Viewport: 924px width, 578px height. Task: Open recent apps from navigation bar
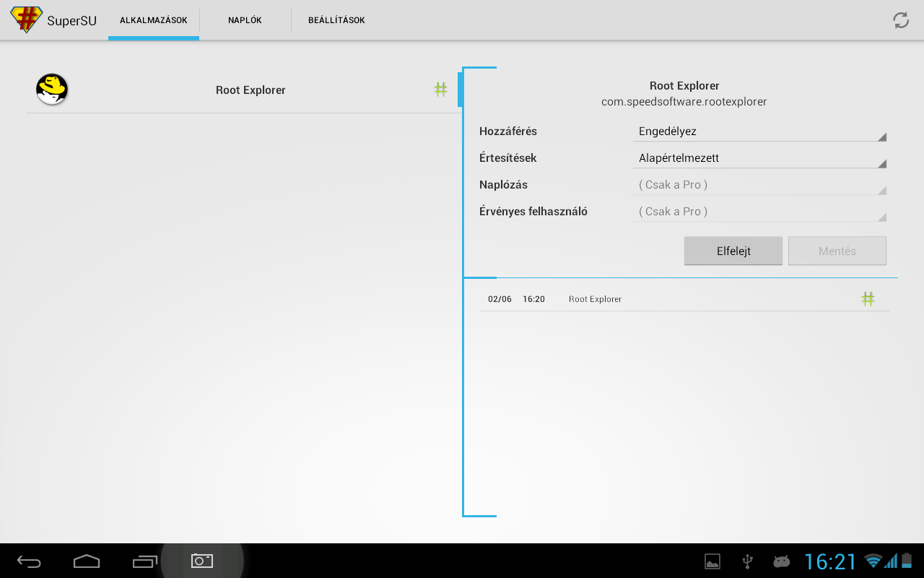pos(144,561)
